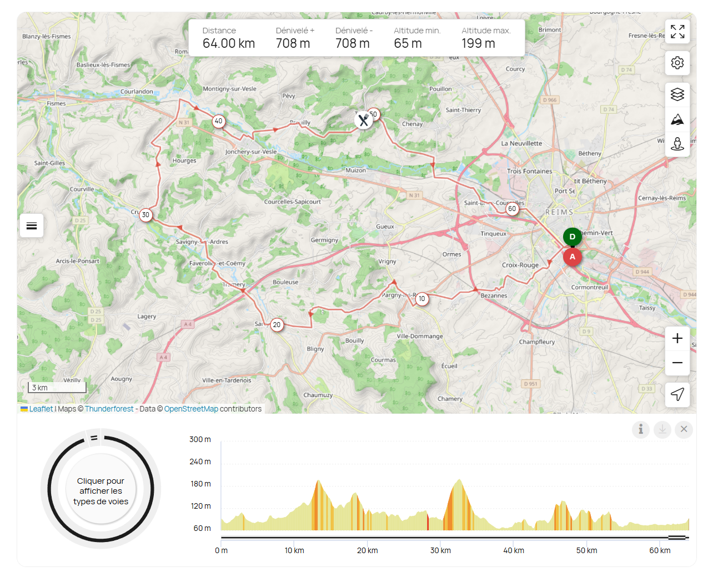Activate the street view person icon
The width and height of the screenshot is (728, 582).
(677, 144)
